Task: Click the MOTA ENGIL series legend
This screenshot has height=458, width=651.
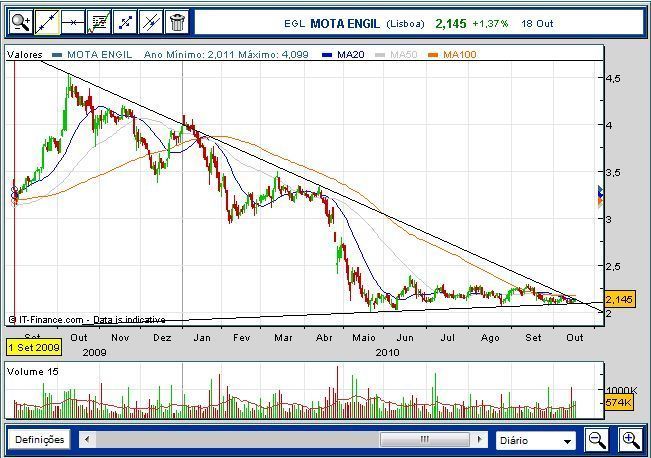Action: [x=93, y=54]
